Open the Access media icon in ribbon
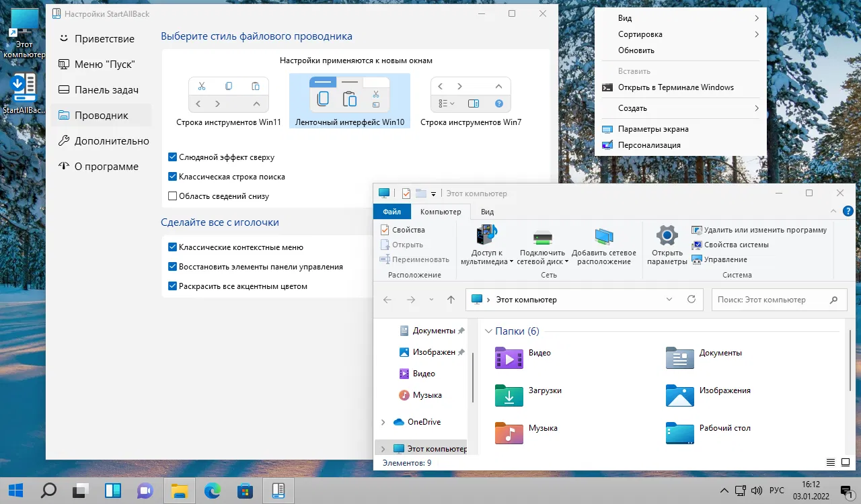 487,235
